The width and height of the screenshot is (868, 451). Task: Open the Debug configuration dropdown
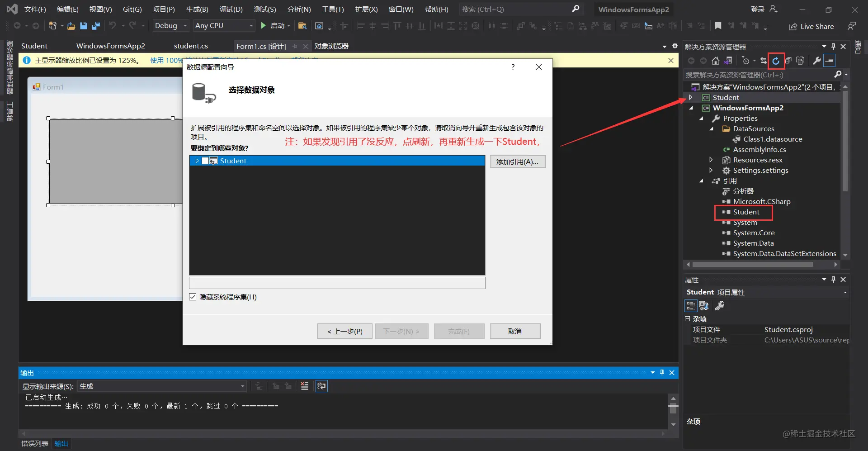click(x=170, y=26)
